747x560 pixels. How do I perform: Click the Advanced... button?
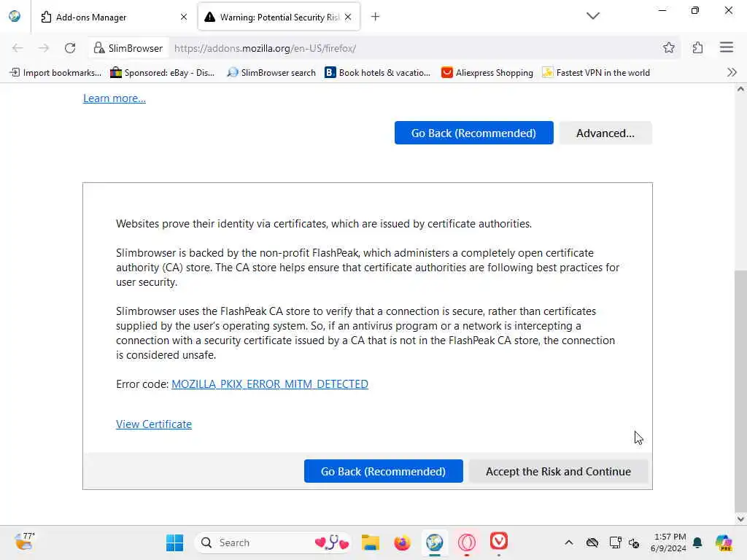[605, 133]
